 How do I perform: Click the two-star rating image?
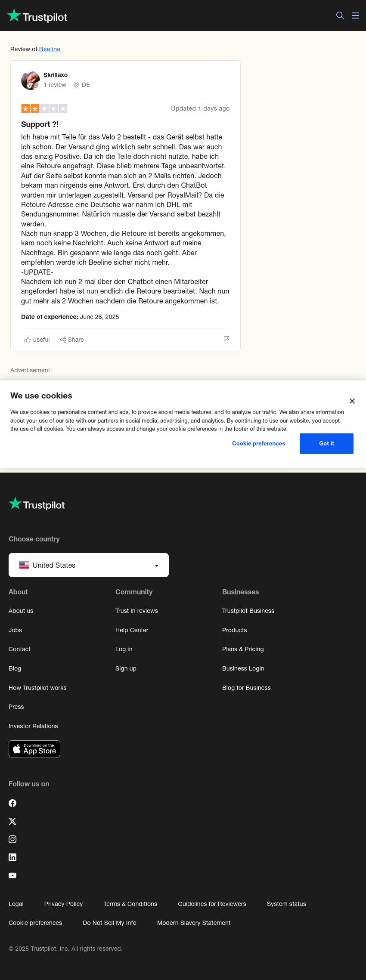44,108
